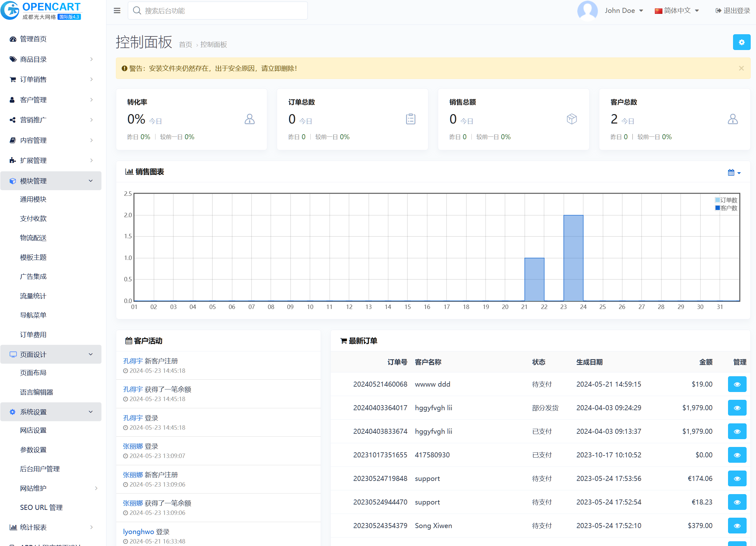Click the chart bar for day 21
The height and width of the screenshot is (546, 756).
click(x=534, y=279)
